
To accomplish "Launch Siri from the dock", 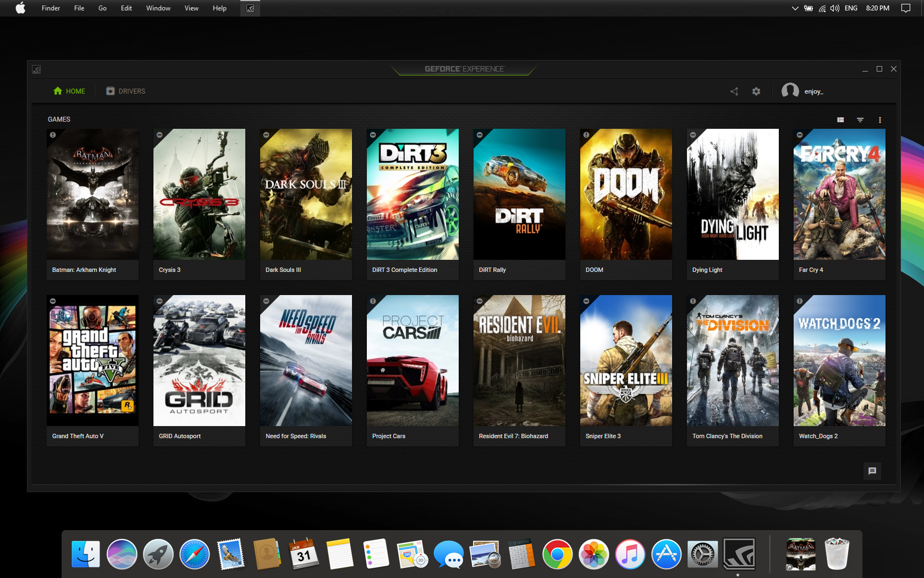I will coord(122,554).
